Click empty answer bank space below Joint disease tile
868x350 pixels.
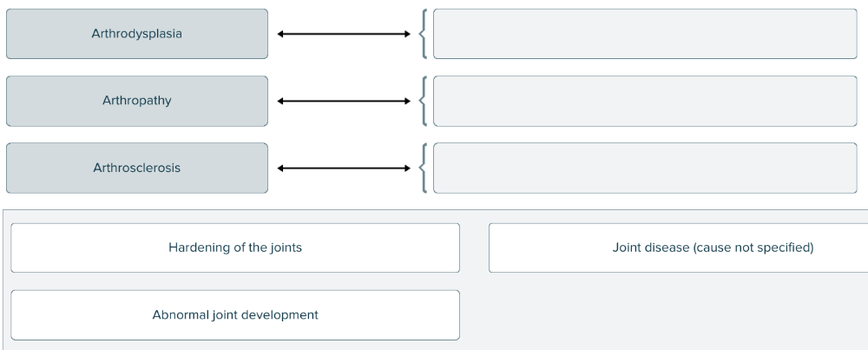coord(678,314)
